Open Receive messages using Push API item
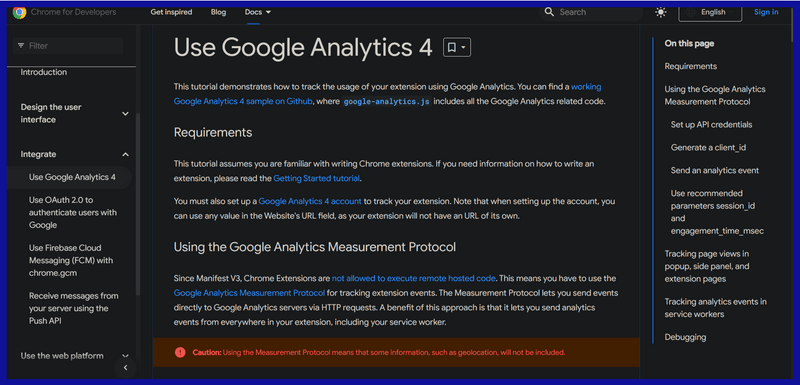 coord(73,309)
